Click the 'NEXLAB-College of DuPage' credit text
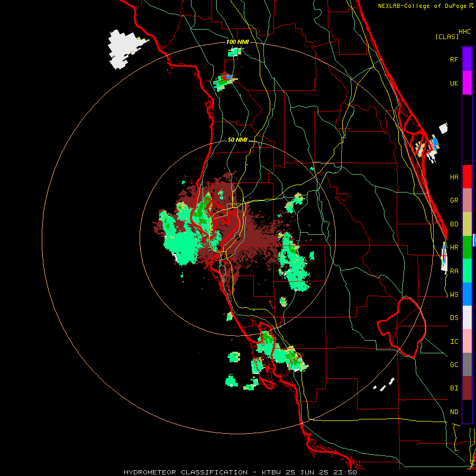The image size is (476, 476). (x=423, y=6)
